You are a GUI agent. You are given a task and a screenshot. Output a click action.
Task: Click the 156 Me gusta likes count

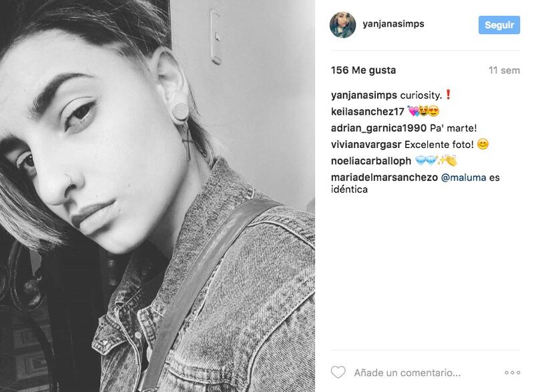point(363,71)
